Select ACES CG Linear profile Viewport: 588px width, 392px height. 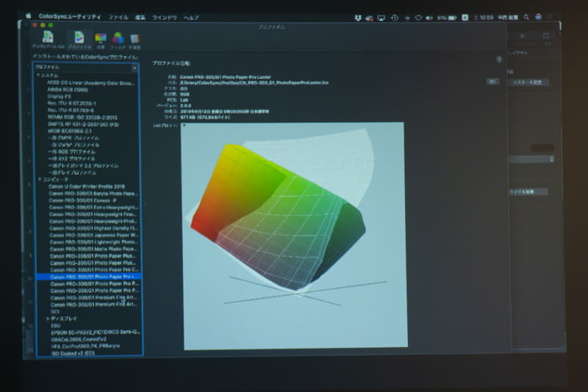90,83
